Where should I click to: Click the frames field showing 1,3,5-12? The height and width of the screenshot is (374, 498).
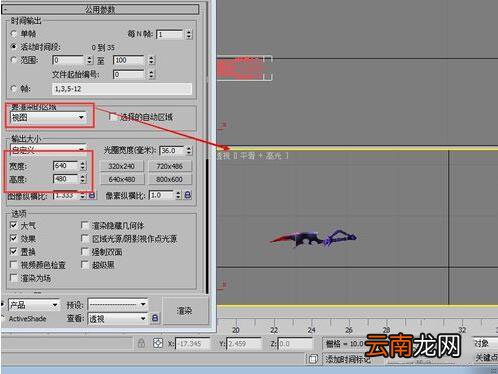pos(122,89)
